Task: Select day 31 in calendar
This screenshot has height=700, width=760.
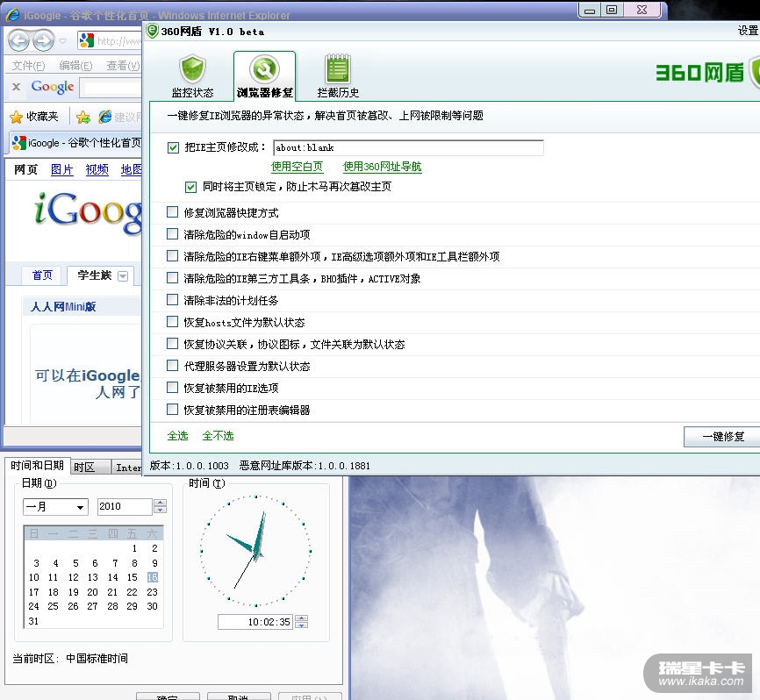Action: pyautogui.click(x=33, y=621)
